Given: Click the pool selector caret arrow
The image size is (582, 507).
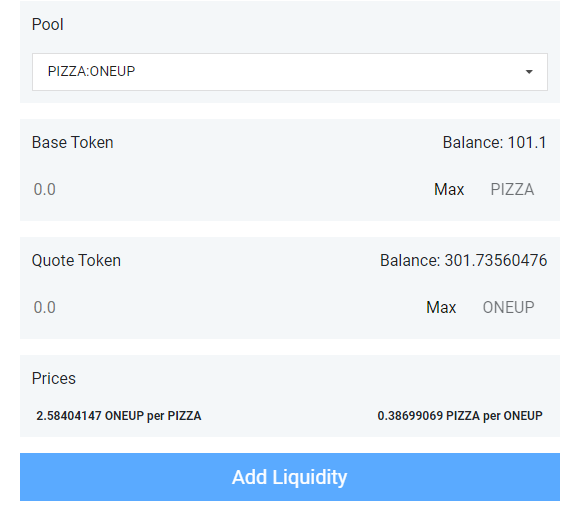Looking at the screenshot, I should (x=529, y=72).
